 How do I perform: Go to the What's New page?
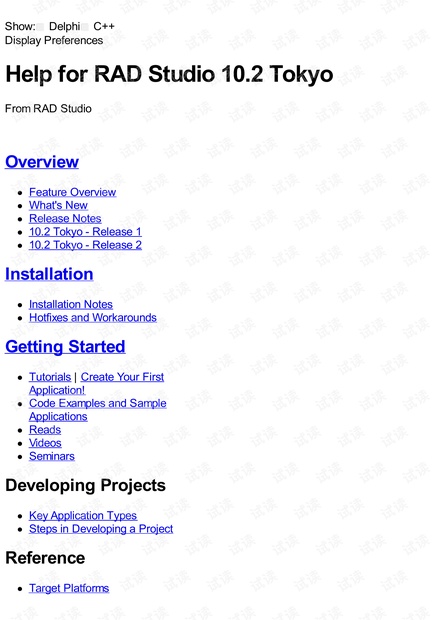click(58, 205)
